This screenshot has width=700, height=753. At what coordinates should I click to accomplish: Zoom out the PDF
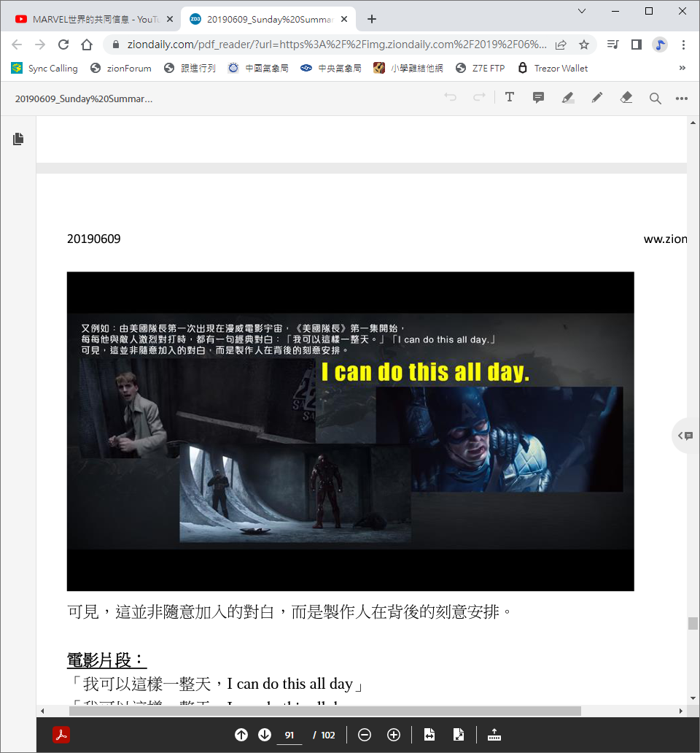(365, 735)
